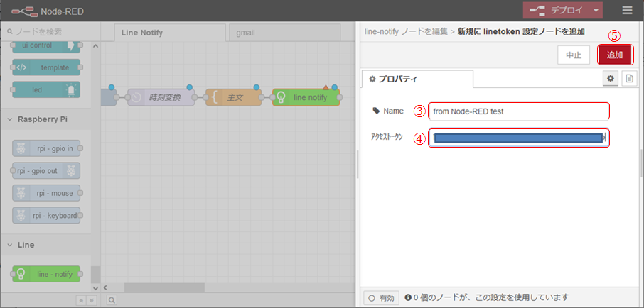Switch to the Line Notify flow tab
644x308 pixels.
click(x=162, y=33)
